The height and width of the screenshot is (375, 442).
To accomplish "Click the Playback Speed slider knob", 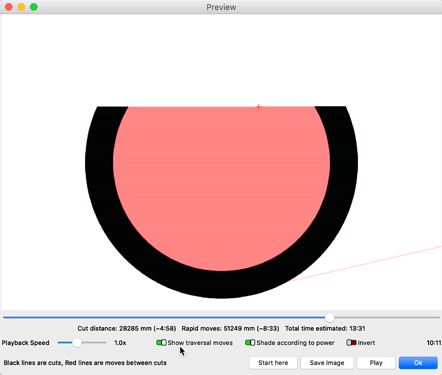I will pos(77,342).
